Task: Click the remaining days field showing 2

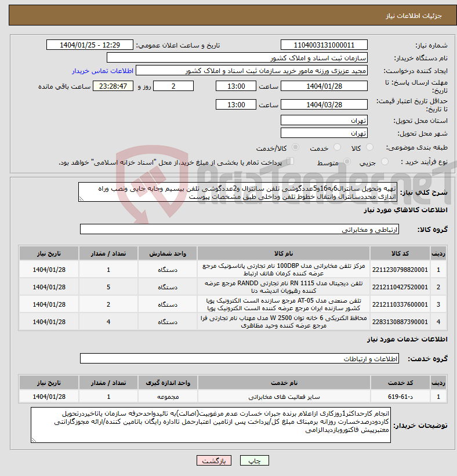Action: point(173,86)
